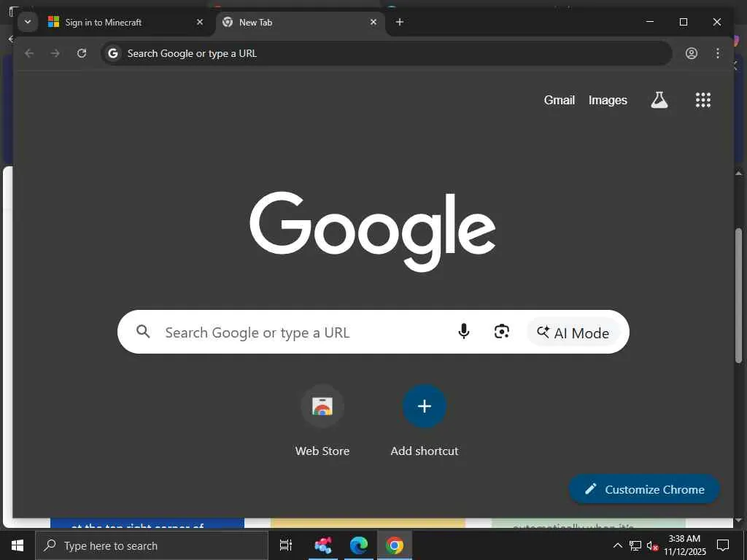This screenshot has width=747, height=560.
Task: Open Customize Chrome
Action: click(x=644, y=489)
